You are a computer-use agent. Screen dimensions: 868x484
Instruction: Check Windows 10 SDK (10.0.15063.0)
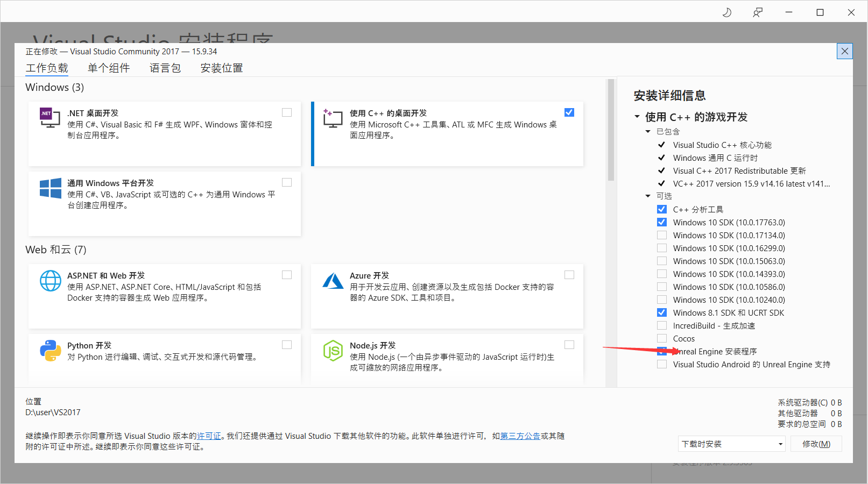click(662, 261)
